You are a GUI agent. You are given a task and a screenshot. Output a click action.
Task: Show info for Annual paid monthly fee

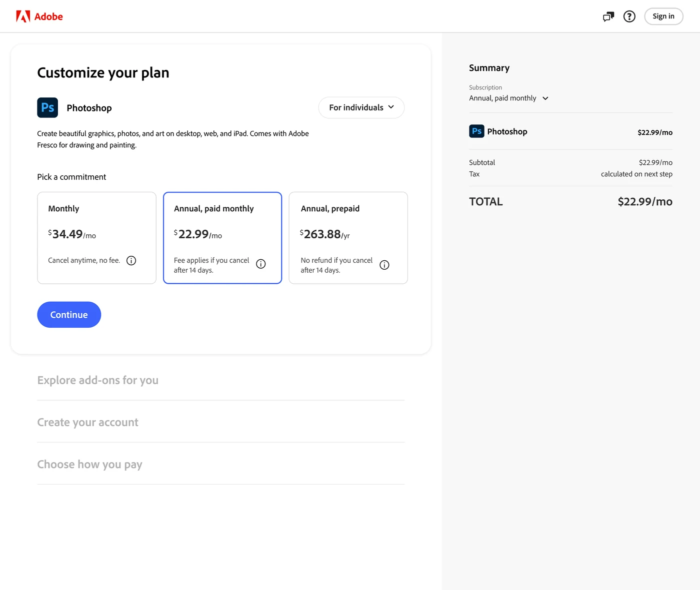pyautogui.click(x=261, y=264)
